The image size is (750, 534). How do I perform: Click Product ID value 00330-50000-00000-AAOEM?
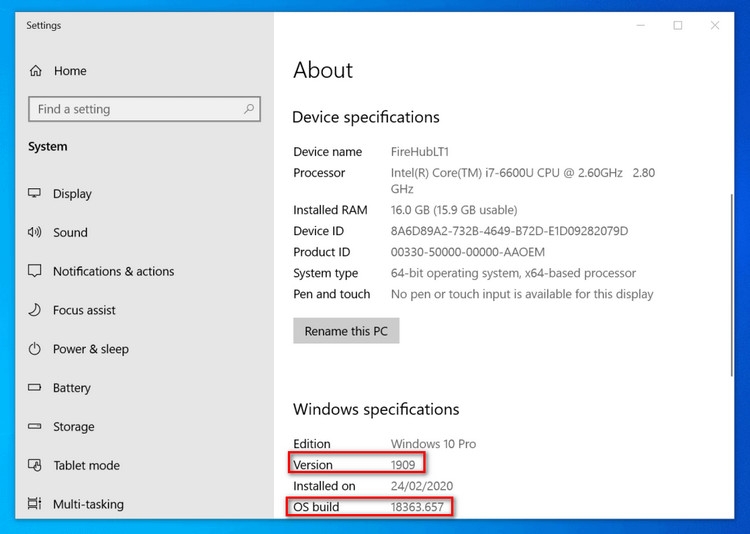pyautogui.click(x=468, y=252)
